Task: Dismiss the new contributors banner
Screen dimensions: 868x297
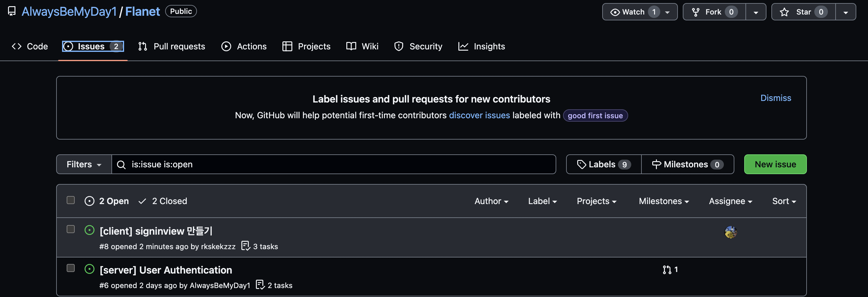Action: click(776, 98)
